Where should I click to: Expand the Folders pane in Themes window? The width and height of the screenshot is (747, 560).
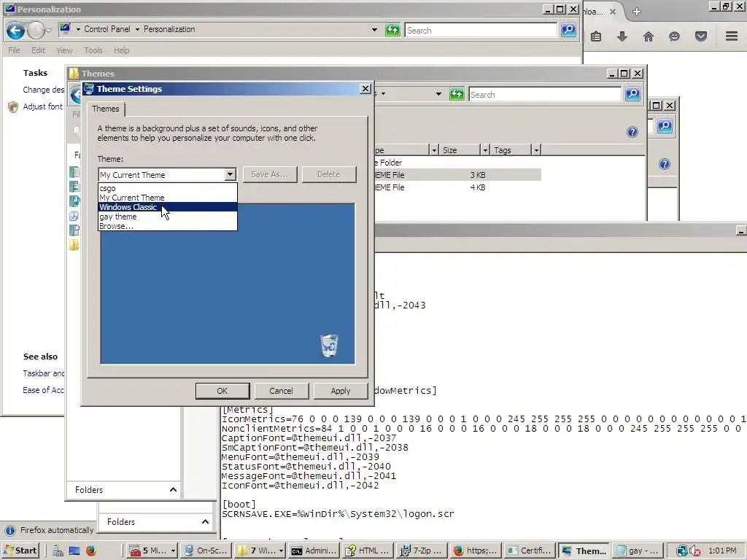tap(173, 489)
